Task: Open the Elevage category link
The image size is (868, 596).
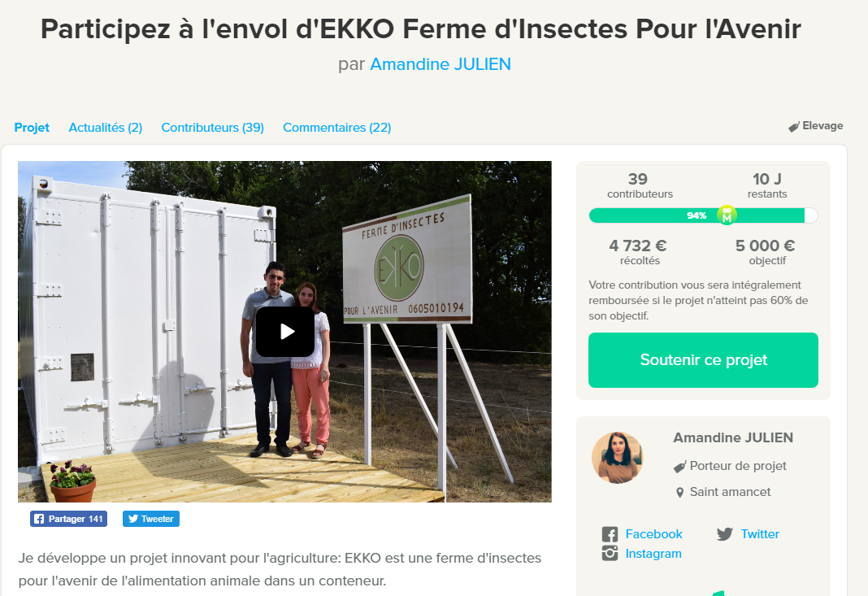Action: 822,126
